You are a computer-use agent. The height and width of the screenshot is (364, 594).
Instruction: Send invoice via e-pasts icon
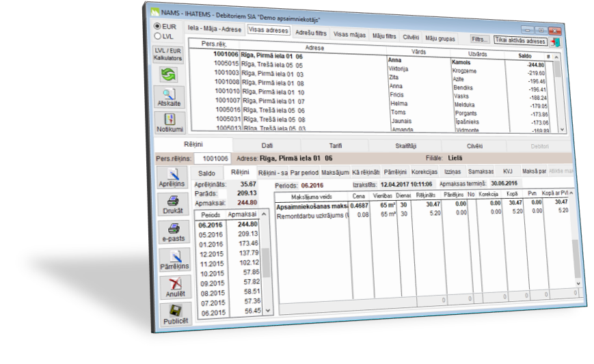(173, 232)
